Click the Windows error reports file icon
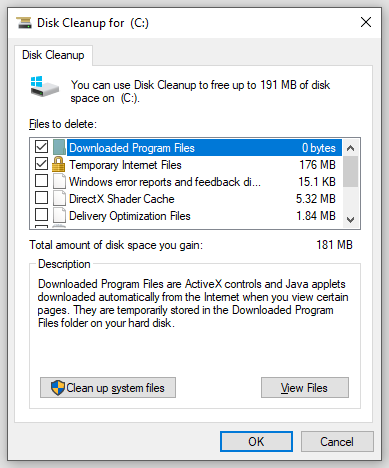Image resolution: width=389 pixels, height=468 pixels. [x=59, y=182]
